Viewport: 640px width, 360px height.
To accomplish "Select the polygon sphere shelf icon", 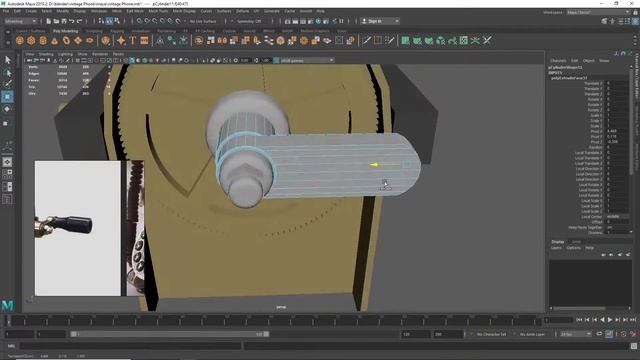I will (20, 40).
